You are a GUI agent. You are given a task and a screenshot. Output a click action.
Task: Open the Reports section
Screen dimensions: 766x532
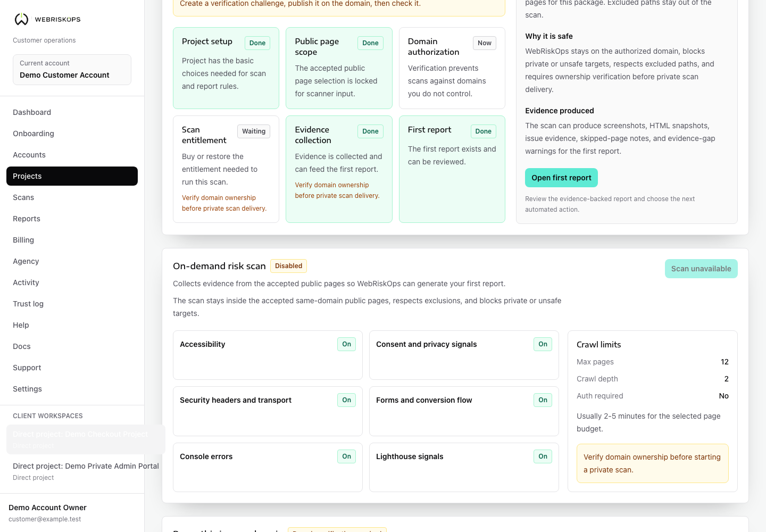(72, 219)
